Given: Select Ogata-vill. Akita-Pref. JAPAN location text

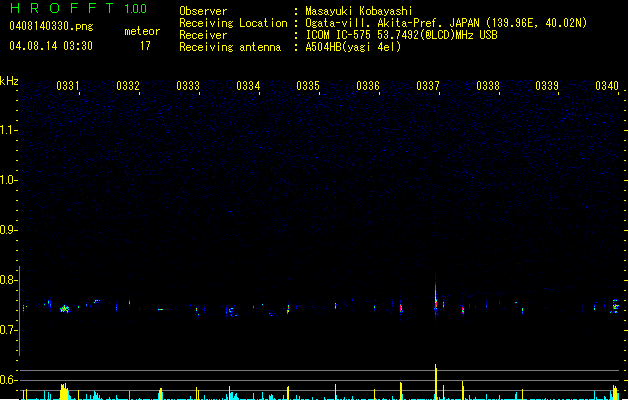Looking at the screenshot, I should [x=446, y=23].
